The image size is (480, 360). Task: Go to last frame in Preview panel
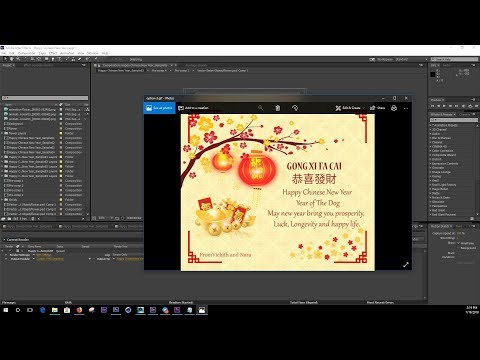[x=456, y=106]
